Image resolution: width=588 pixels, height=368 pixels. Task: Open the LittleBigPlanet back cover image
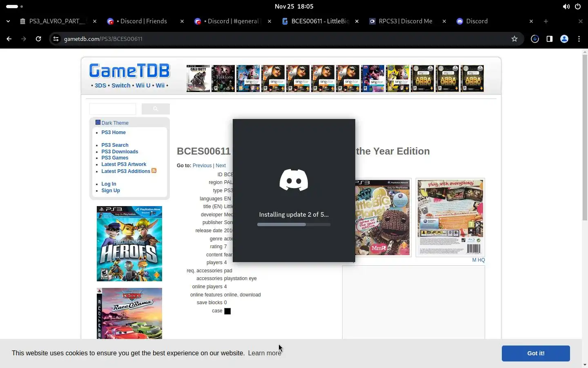click(450, 218)
